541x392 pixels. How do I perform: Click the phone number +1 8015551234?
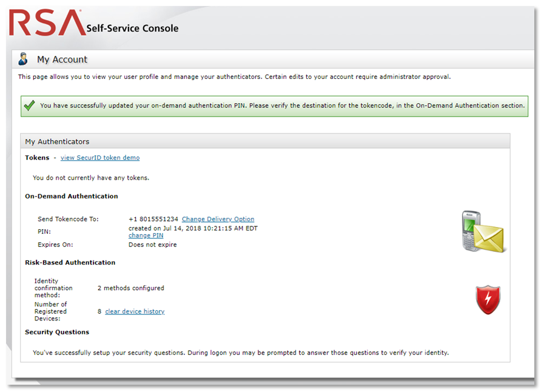click(153, 219)
